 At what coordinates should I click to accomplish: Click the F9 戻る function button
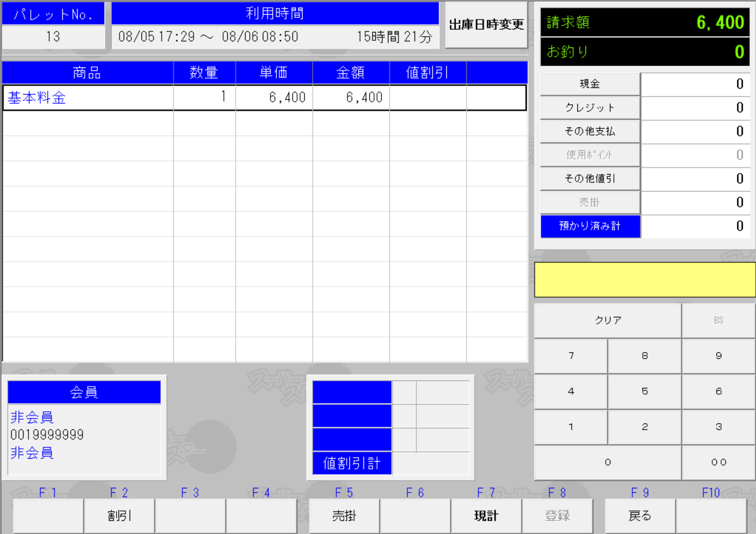coord(640,516)
